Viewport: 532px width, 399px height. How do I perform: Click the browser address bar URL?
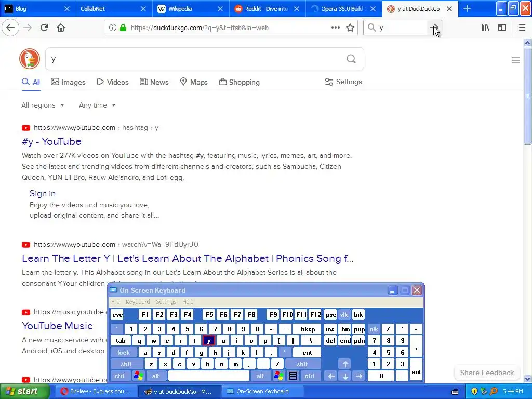199,28
